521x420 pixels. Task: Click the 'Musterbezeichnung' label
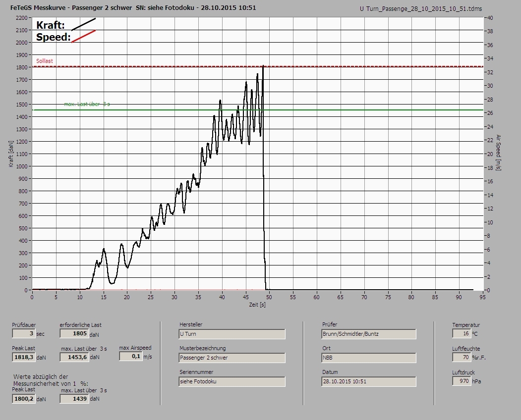tap(202, 348)
